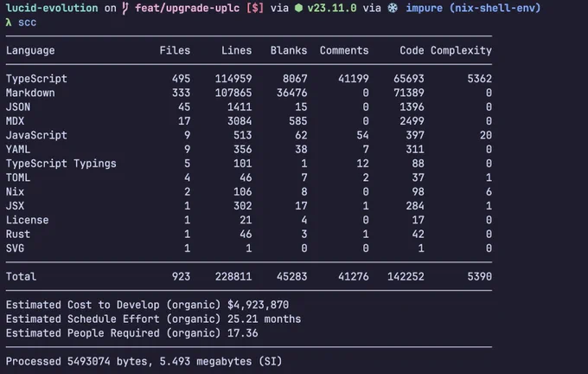
Task: Click TypeScript complexity value '5362'
Action: (x=480, y=79)
